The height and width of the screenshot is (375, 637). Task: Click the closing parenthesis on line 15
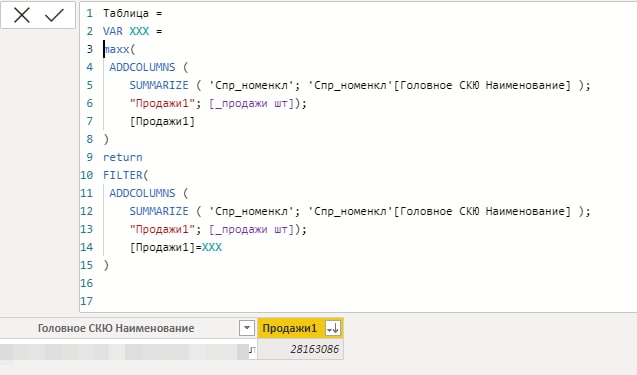pyautogui.click(x=106, y=265)
